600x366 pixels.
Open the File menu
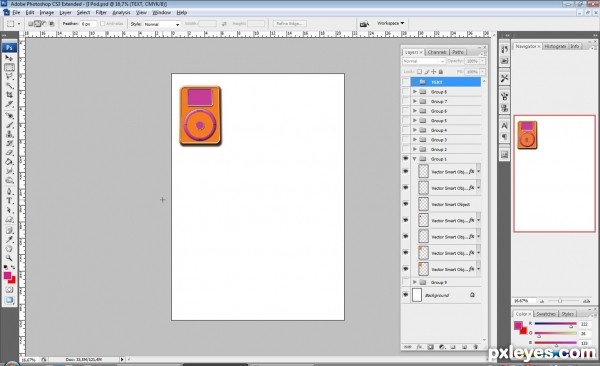[x=16, y=13]
